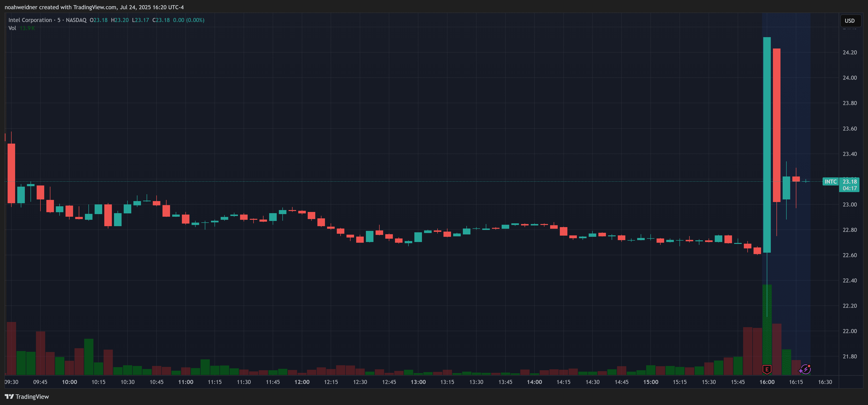Click the first red candle at 09:30
Screen dimensions: 868x405
(x=11, y=173)
